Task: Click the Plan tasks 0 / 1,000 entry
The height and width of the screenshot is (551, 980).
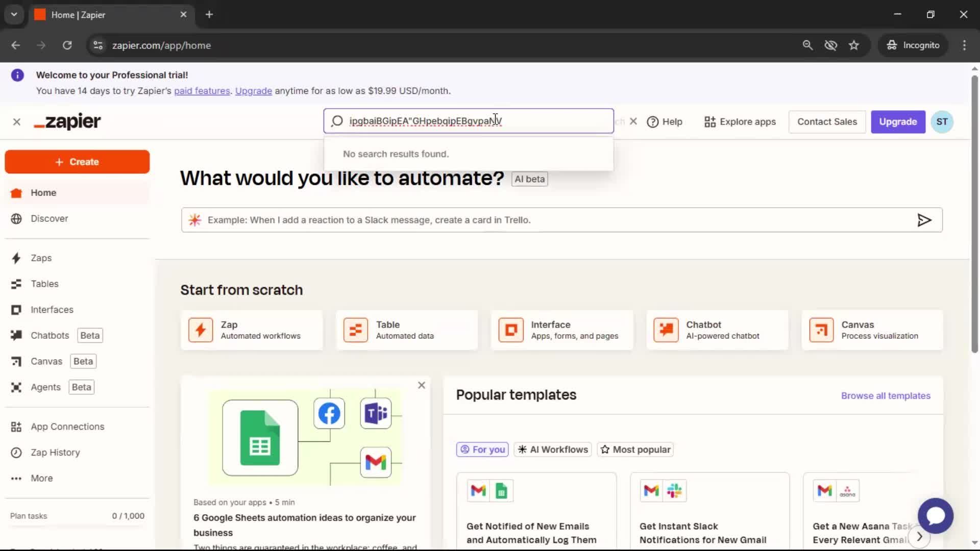Action: click(x=77, y=516)
